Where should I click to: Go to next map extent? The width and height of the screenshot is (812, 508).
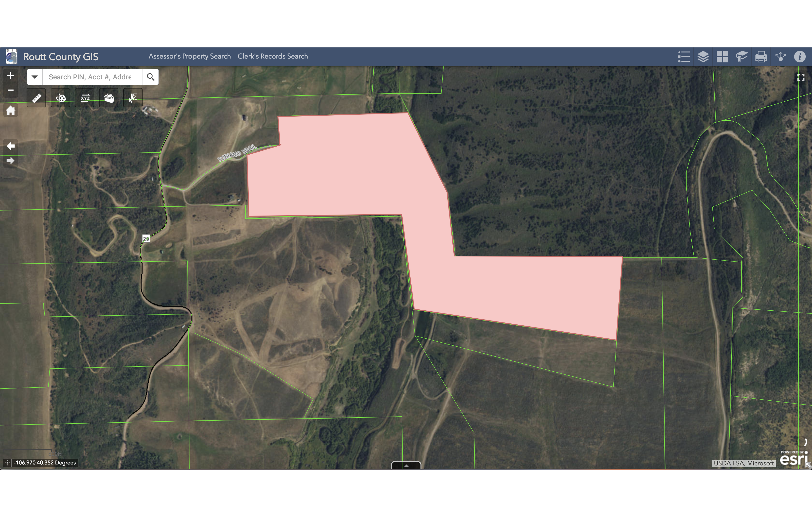tap(11, 161)
